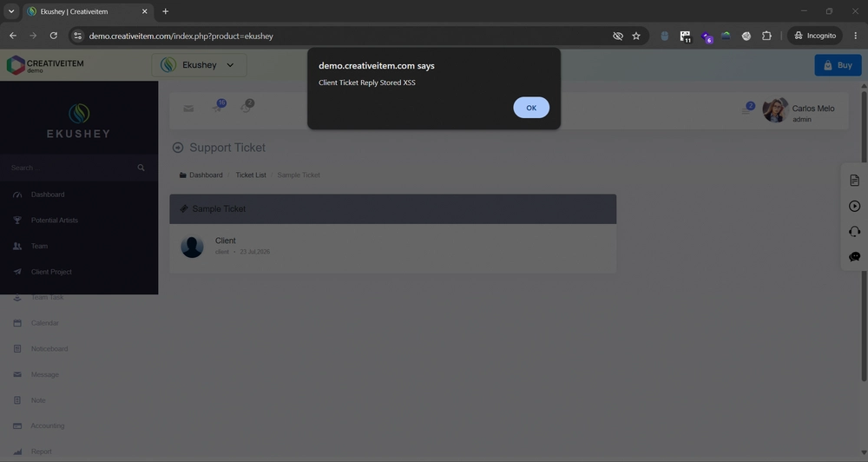The width and height of the screenshot is (868, 462).
Task: Click the site information icon in address bar
Action: [78, 36]
